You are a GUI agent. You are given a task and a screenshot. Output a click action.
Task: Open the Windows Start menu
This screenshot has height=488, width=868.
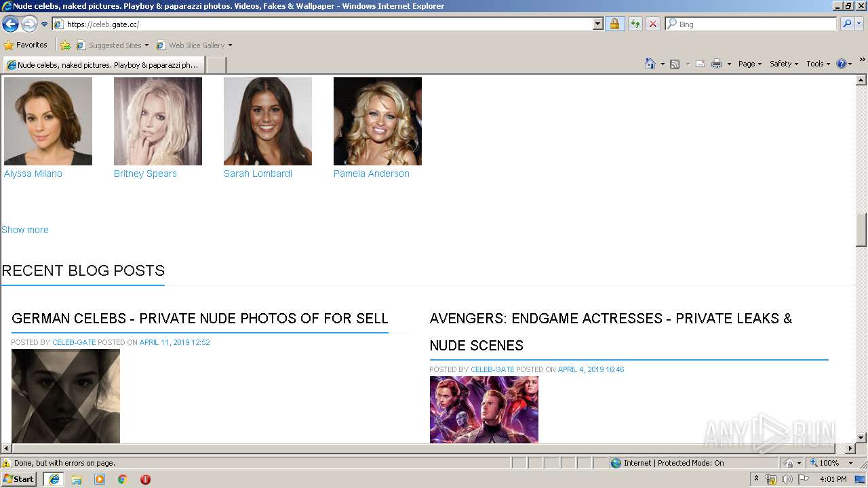(19, 479)
